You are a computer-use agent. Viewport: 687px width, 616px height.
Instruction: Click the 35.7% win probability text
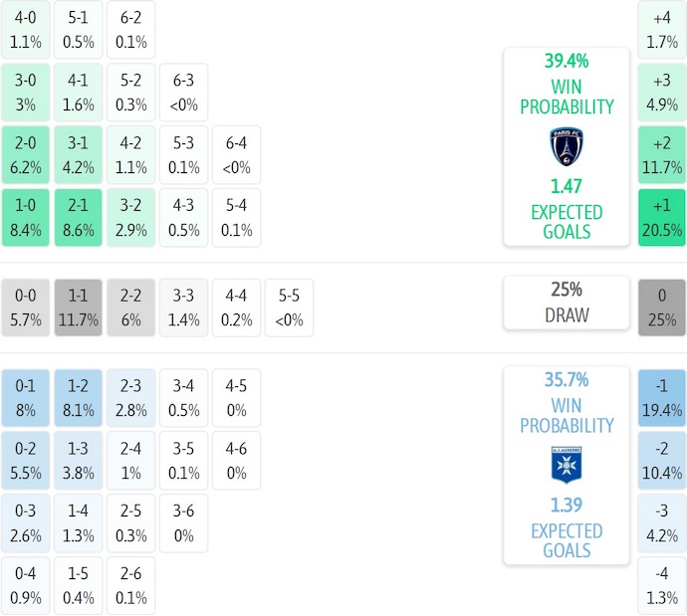567,379
